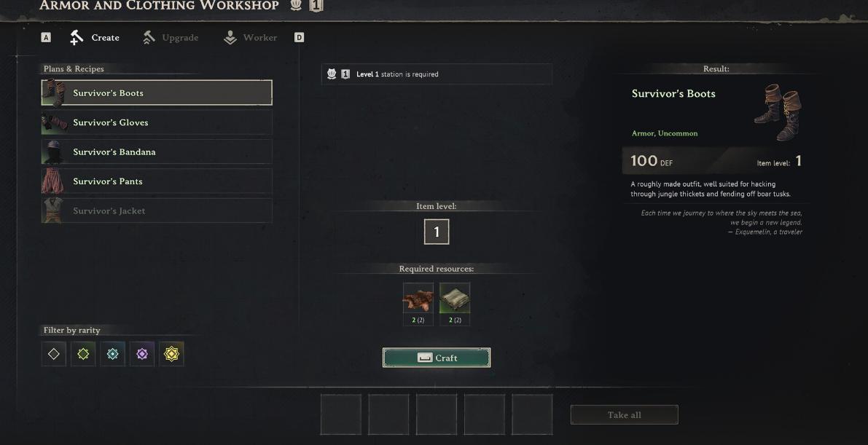Click the Take all button
Screen dimensions: 868x445
click(624, 414)
